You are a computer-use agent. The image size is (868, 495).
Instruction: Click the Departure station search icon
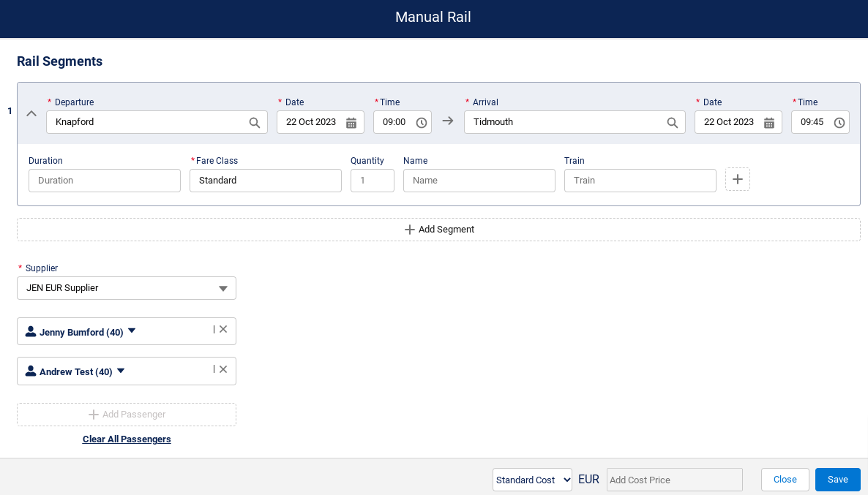[255, 123]
